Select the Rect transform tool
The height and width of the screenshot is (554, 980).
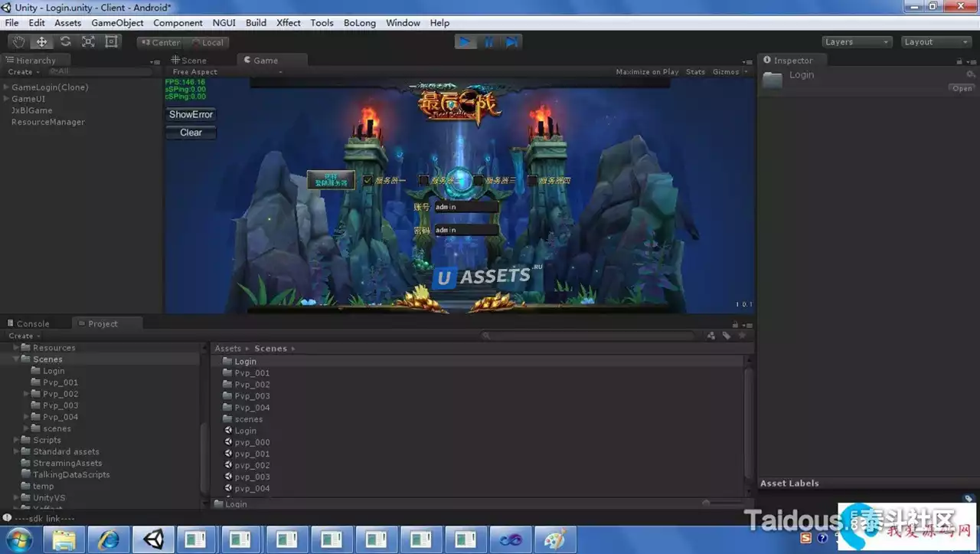[111, 42]
